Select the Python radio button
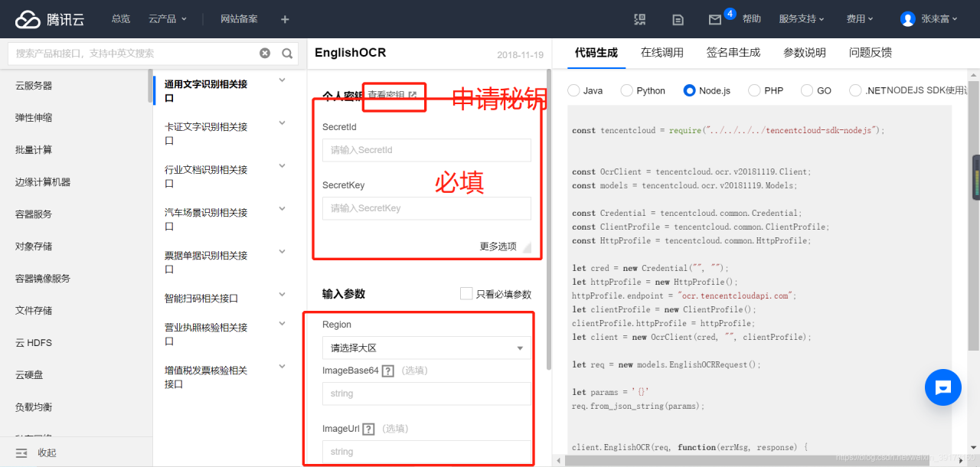Screen dimensions: 980x467 pos(628,90)
